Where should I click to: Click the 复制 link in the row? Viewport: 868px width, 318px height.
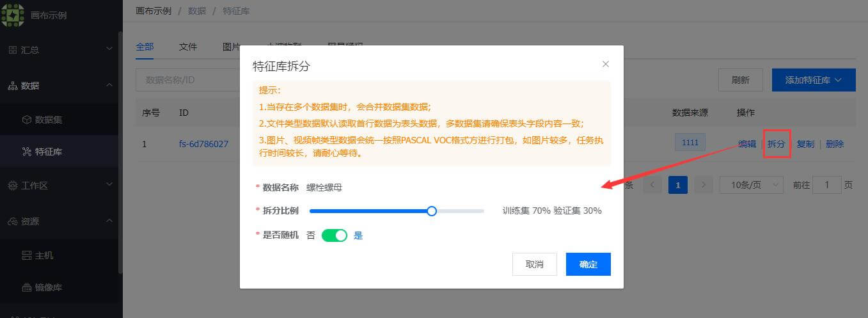point(805,144)
